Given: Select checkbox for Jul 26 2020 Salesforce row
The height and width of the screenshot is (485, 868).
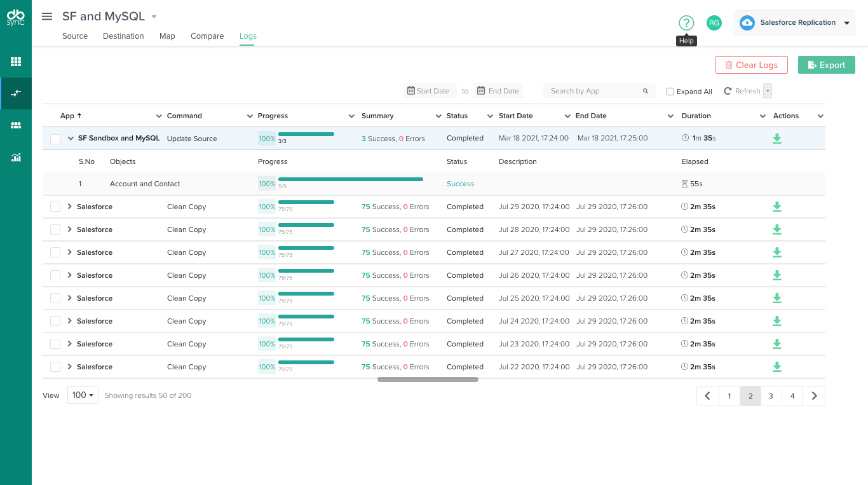Looking at the screenshot, I should click(55, 275).
